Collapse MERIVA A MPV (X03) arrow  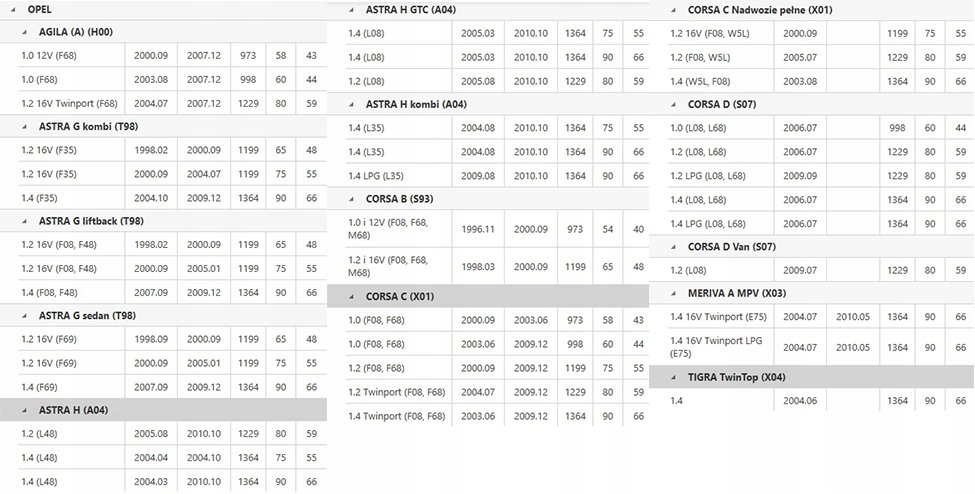pyautogui.click(x=673, y=293)
